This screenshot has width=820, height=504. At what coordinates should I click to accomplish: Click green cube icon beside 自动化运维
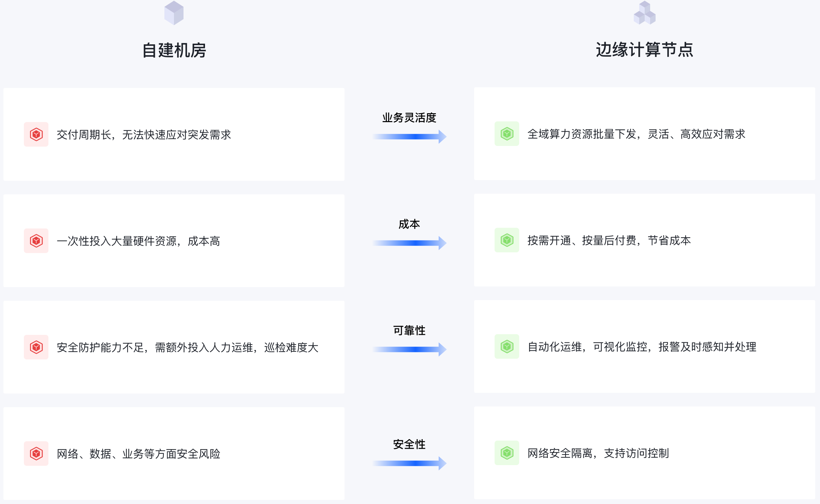click(507, 346)
